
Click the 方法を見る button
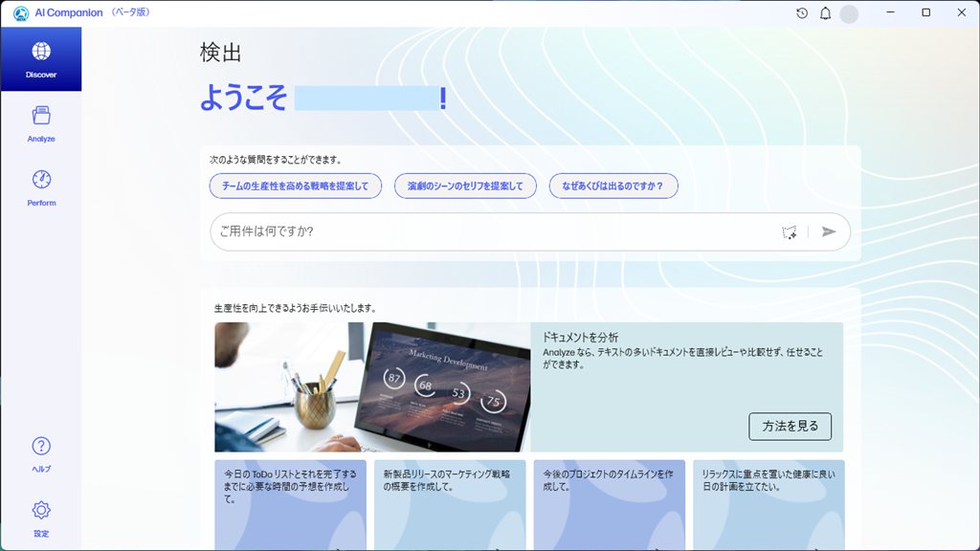tap(790, 426)
